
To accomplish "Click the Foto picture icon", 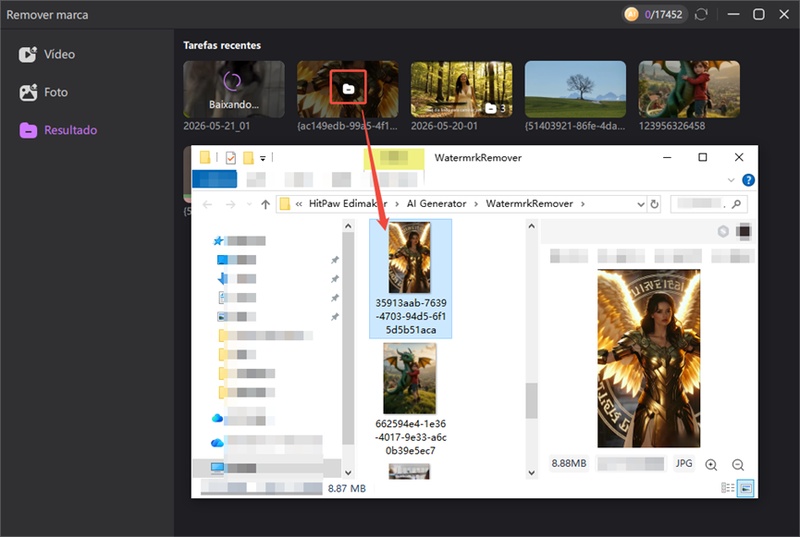I will tap(28, 92).
